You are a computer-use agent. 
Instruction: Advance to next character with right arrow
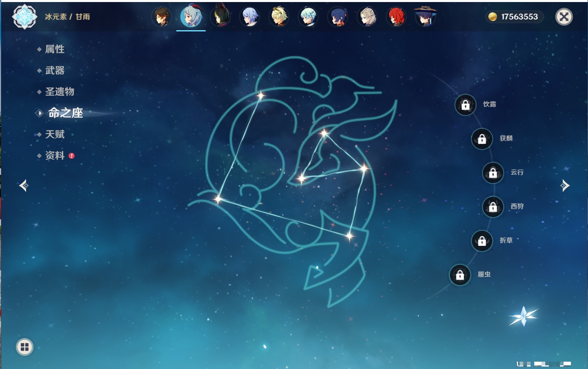[565, 186]
